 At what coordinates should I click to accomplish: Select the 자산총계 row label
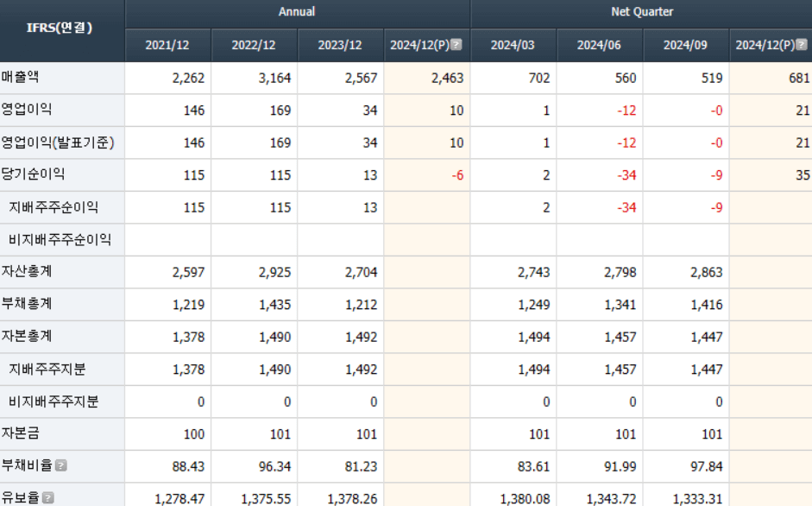(27, 271)
